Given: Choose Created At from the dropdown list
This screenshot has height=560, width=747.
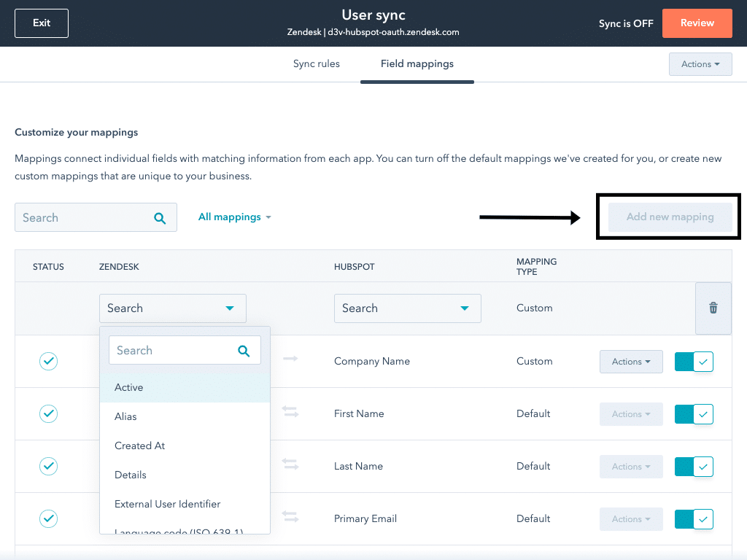Looking at the screenshot, I should tap(185, 446).
